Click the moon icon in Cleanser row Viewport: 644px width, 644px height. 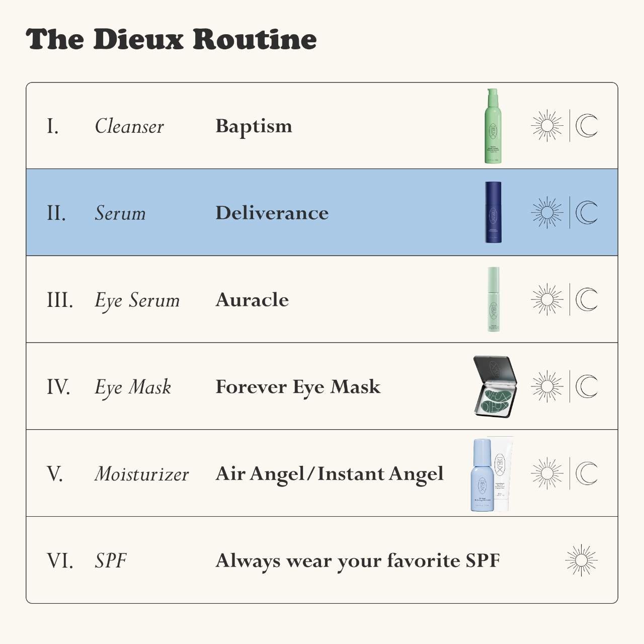[586, 126]
